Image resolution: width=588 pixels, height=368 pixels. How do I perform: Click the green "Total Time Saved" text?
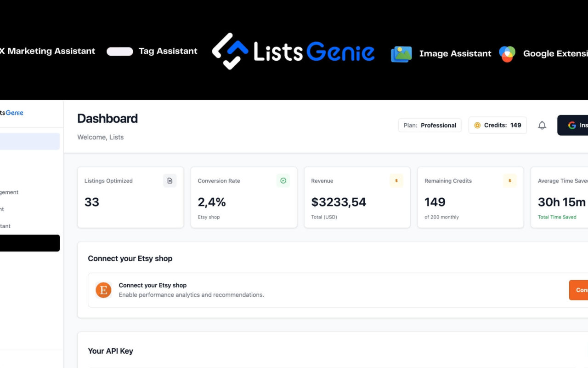557,217
